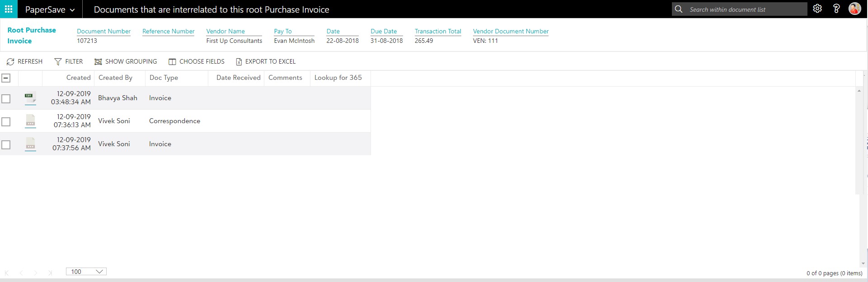Click Show Grouping in the toolbar
This screenshot has width=868, height=282.
coord(126,61)
